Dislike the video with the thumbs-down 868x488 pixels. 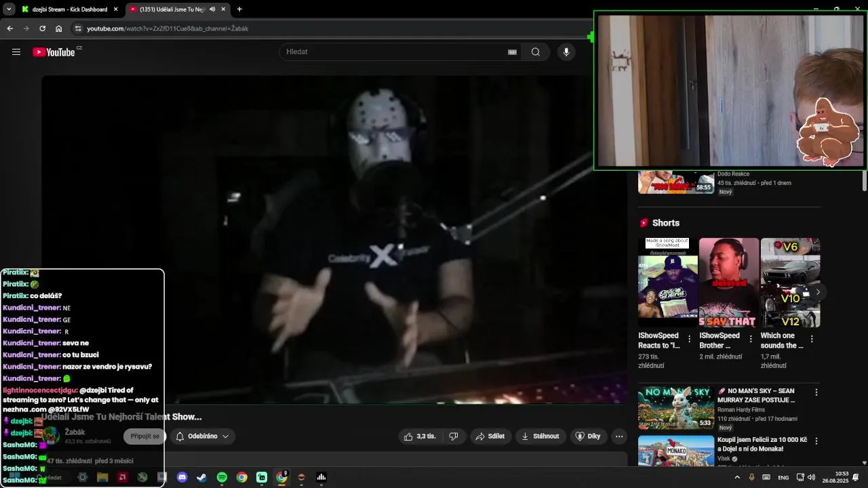(454, 436)
